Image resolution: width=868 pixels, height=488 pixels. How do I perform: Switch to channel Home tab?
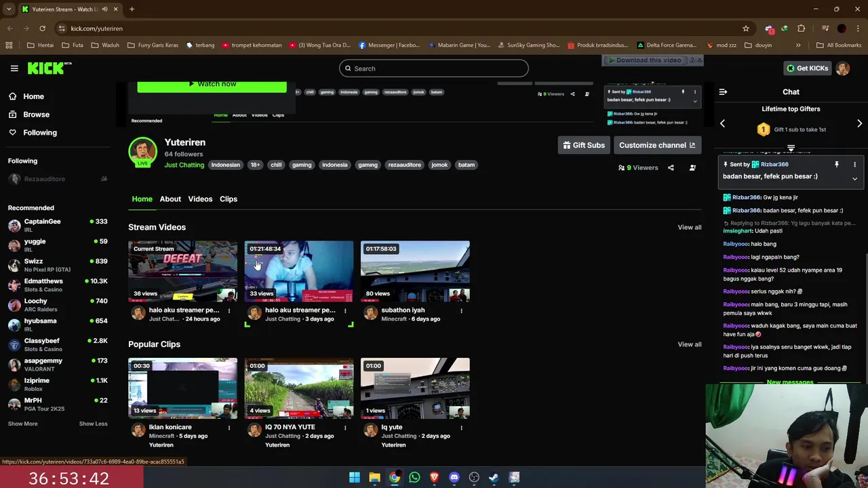coord(142,199)
